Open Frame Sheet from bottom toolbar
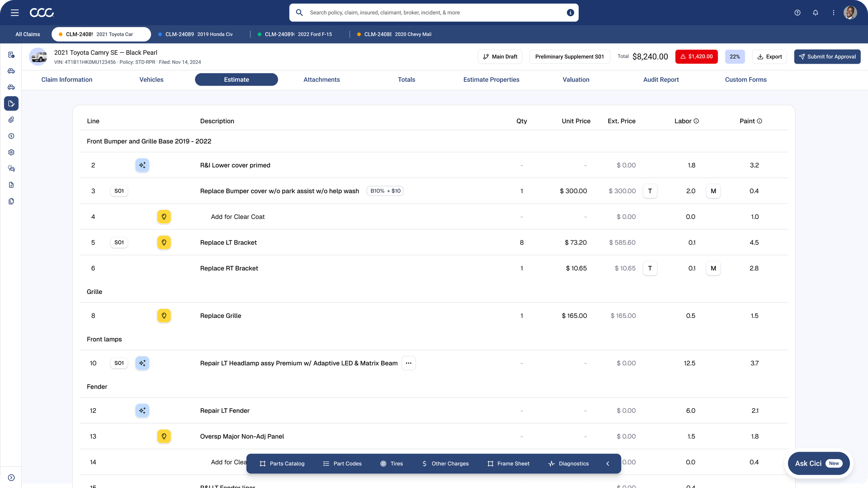Image resolution: width=868 pixels, height=488 pixels. click(509, 464)
